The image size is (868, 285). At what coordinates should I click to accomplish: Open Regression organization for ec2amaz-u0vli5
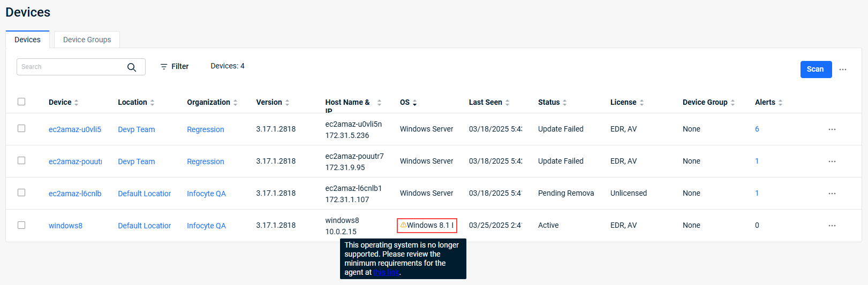205,129
